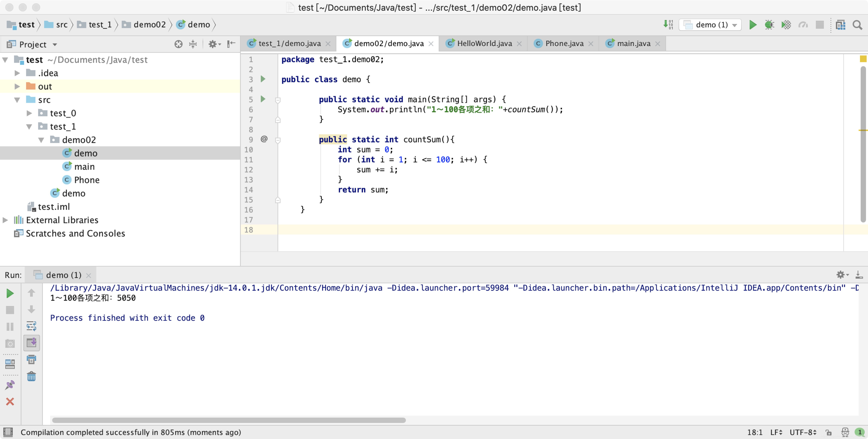The width and height of the screenshot is (868, 439).
Task: Run with coverage icon in toolbar
Action: click(x=786, y=25)
